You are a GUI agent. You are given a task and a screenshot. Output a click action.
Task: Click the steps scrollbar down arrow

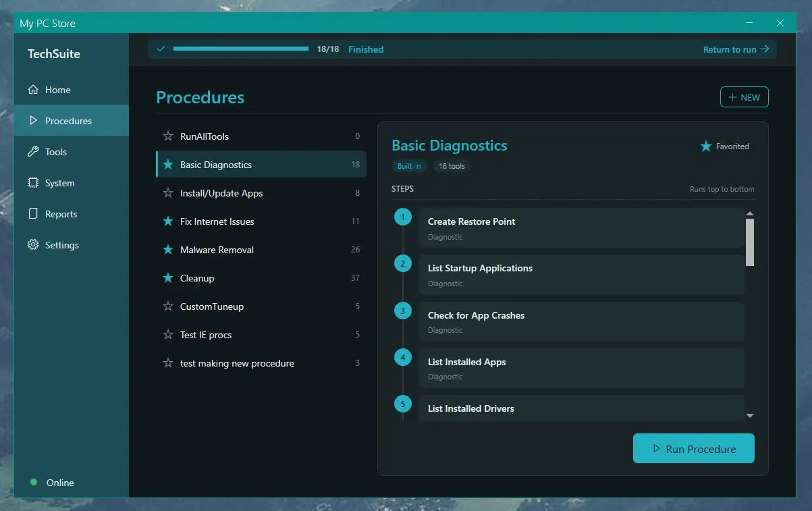(750, 416)
